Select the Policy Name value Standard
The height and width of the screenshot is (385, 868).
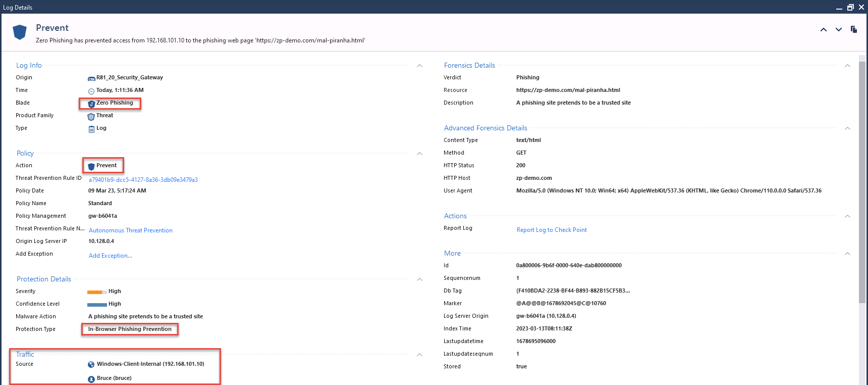coord(100,203)
